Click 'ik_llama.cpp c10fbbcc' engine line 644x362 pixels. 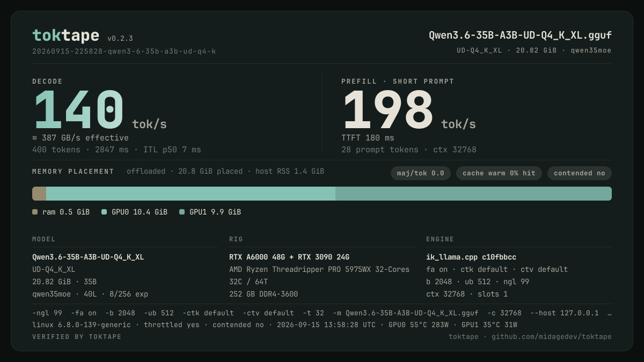[x=471, y=257]
